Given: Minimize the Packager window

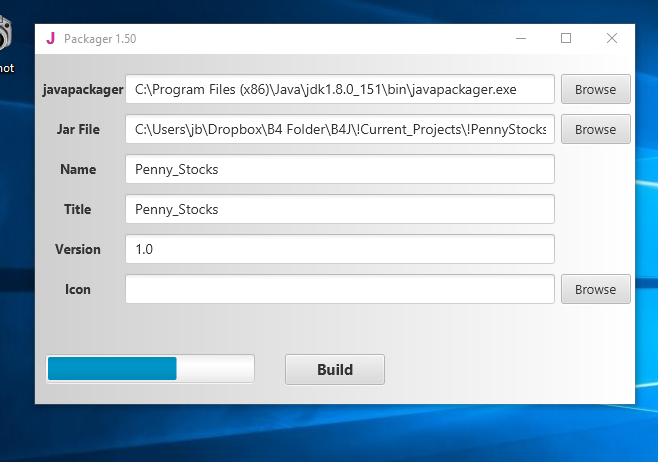Looking at the screenshot, I should pyautogui.click(x=521, y=38).
